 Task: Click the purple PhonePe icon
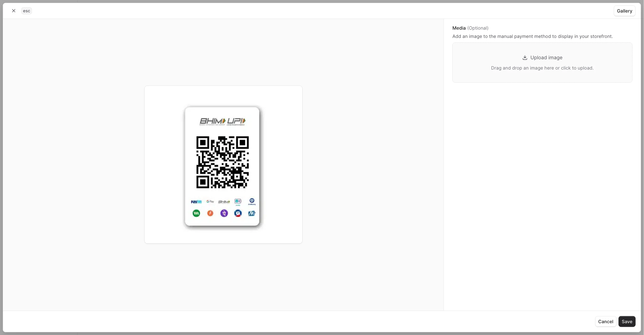click(x=224, y=213)
